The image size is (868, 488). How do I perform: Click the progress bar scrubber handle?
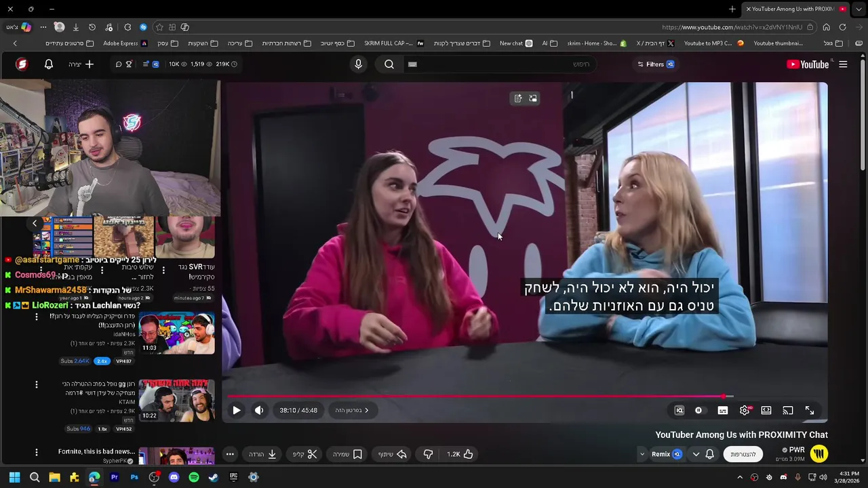point(724,396)
